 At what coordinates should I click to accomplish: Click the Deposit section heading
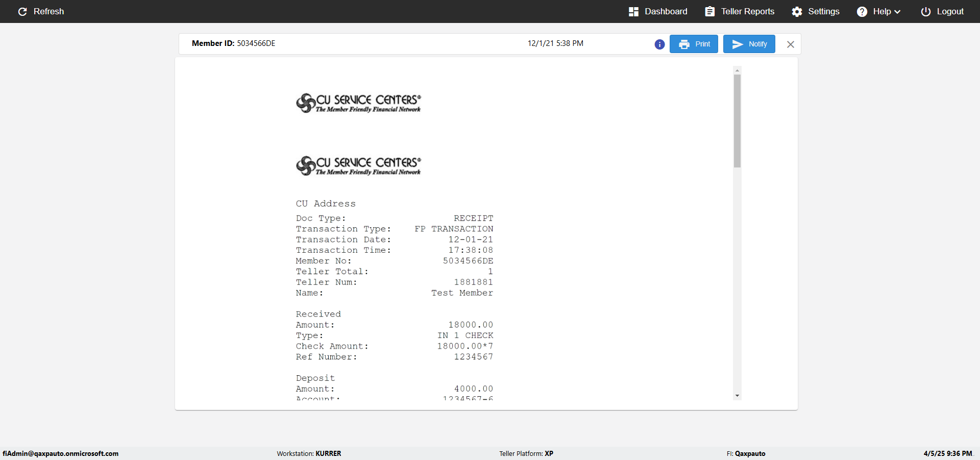[x=315, y=378]
